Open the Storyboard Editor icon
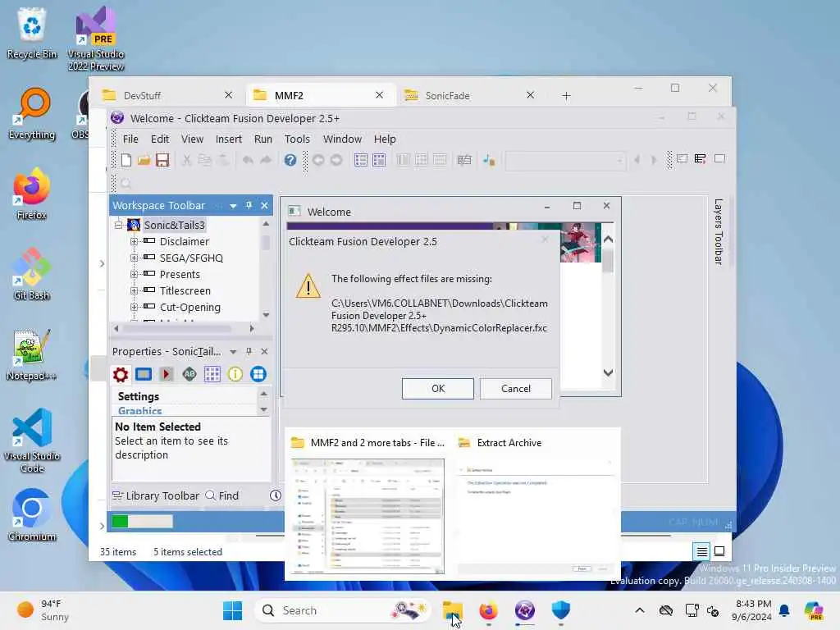840x630 pixels. [361, 160]
